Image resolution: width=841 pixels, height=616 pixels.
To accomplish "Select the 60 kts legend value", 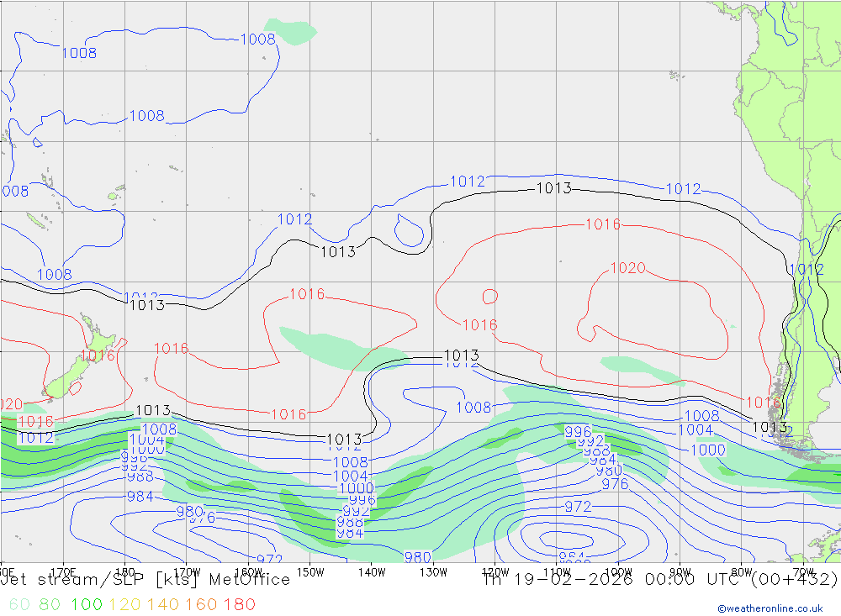I will coord(20,605).
